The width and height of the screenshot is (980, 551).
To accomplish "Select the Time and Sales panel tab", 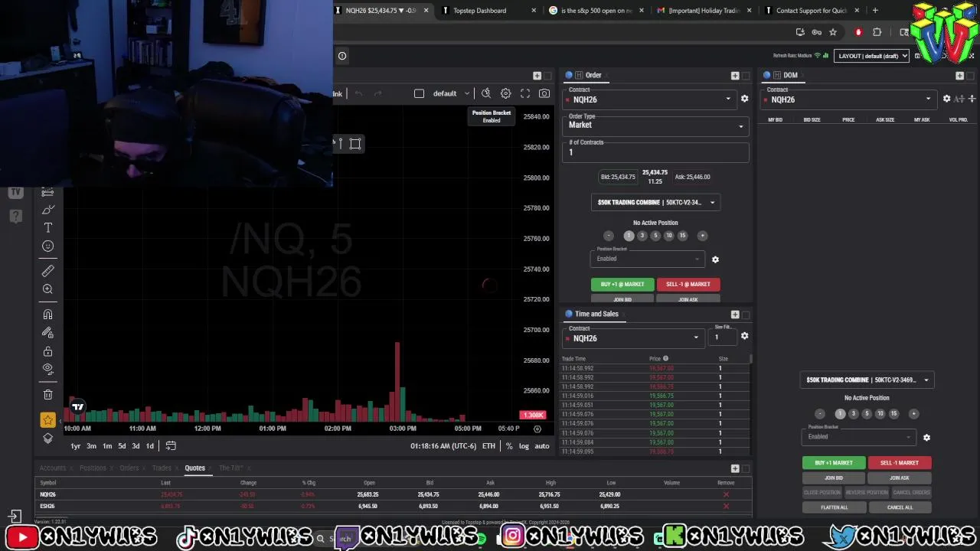I will [x=596, y=314].
